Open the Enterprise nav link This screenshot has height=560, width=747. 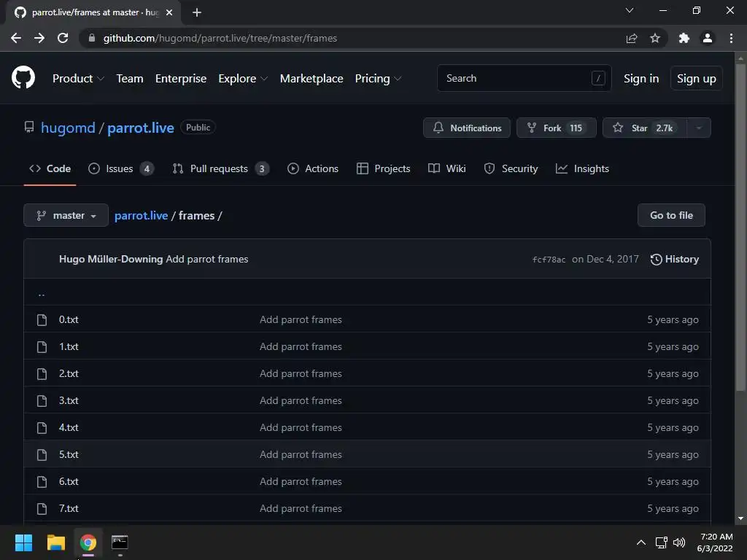click(x=181, y=79)
